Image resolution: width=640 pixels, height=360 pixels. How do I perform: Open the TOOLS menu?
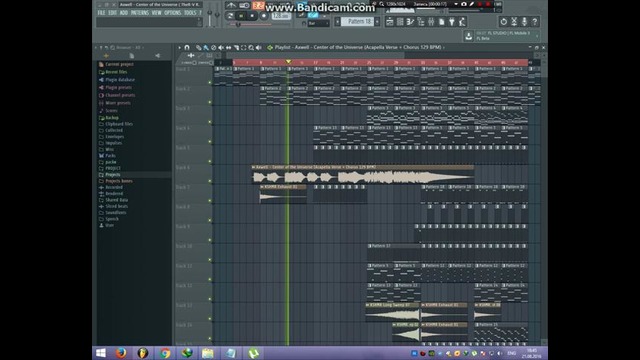190,13
